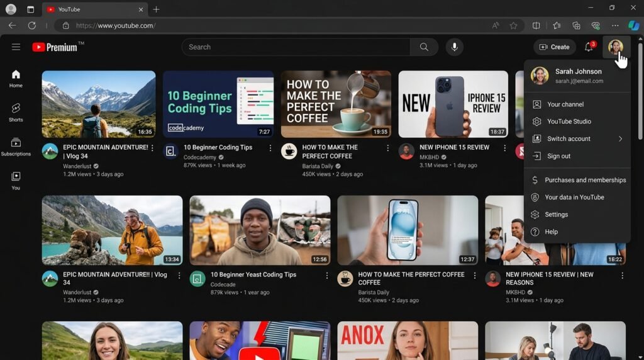Open Copilot icon in browser toolbar
The width and height of the screenshot is (644, 360).
click(x=633, y=25)
